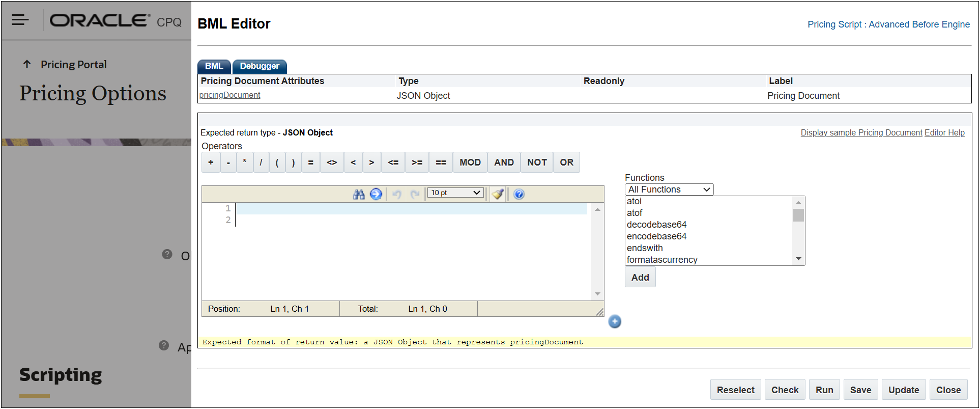Image resolution: width=980 pixels, height=409 pixels.
Task: Click the clean-up brush icon in editor toolbar
Action: (498, 194)
